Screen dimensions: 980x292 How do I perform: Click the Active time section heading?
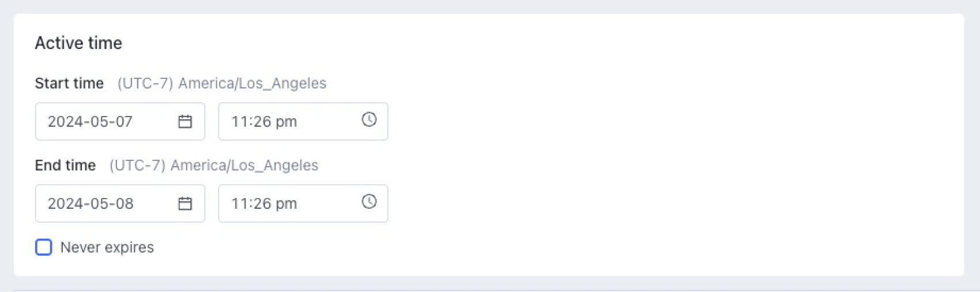tap(78, 43)
